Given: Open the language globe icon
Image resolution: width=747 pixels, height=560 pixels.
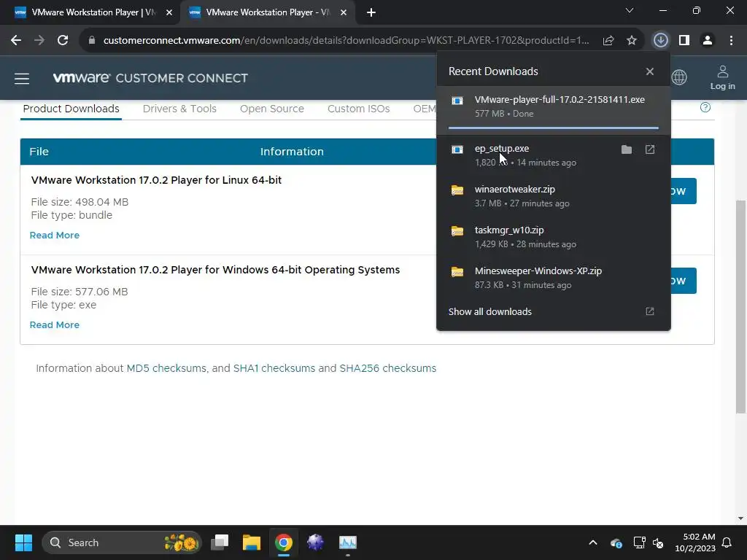Looking at the screenshot, I should (x=679, y=77).
